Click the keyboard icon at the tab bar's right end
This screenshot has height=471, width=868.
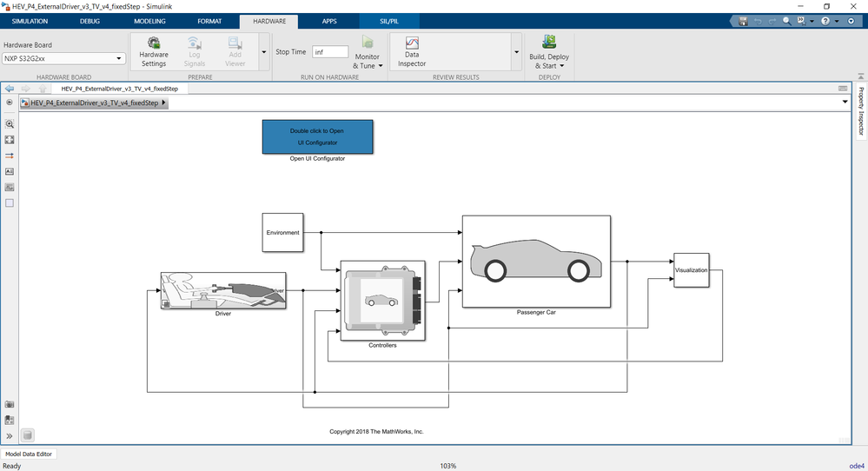pyautogui.click(x=843, y=89)
